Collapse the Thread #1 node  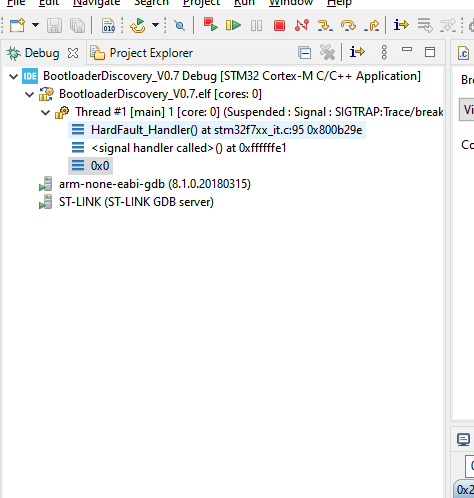coord(46,113)
